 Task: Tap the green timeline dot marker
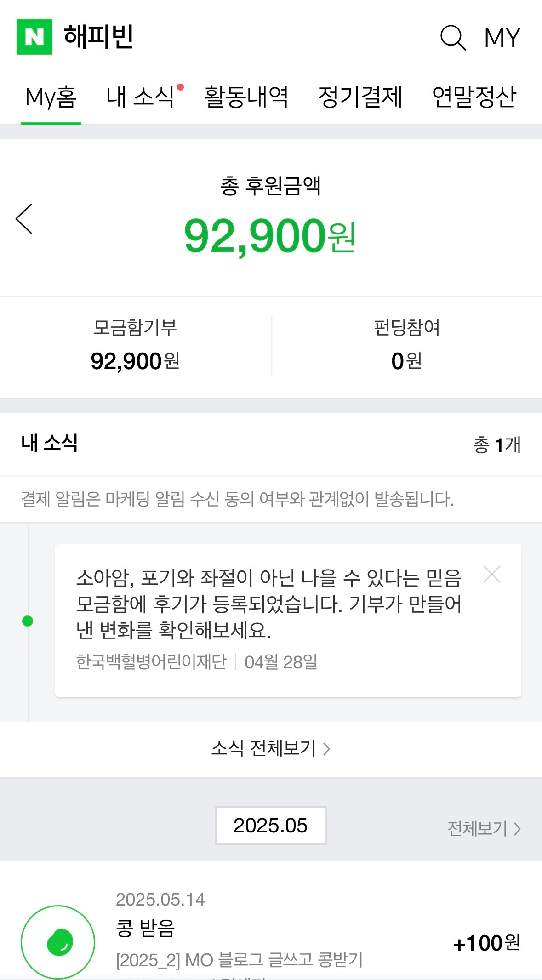click(x=28, y=621)
